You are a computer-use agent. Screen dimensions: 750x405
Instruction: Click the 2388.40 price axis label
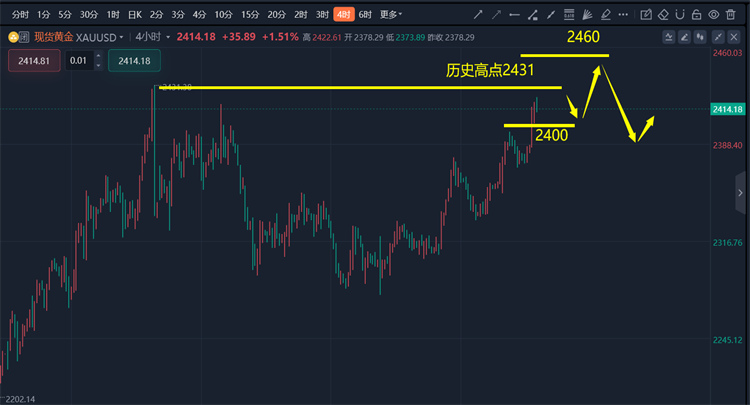pyautogui.click(x=728, y=145)
